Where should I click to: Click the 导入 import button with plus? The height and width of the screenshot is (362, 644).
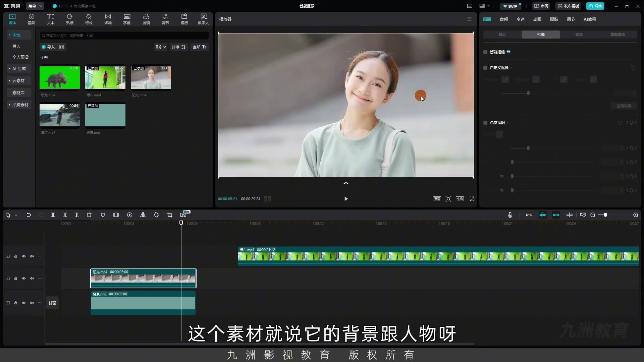[48, 47]
